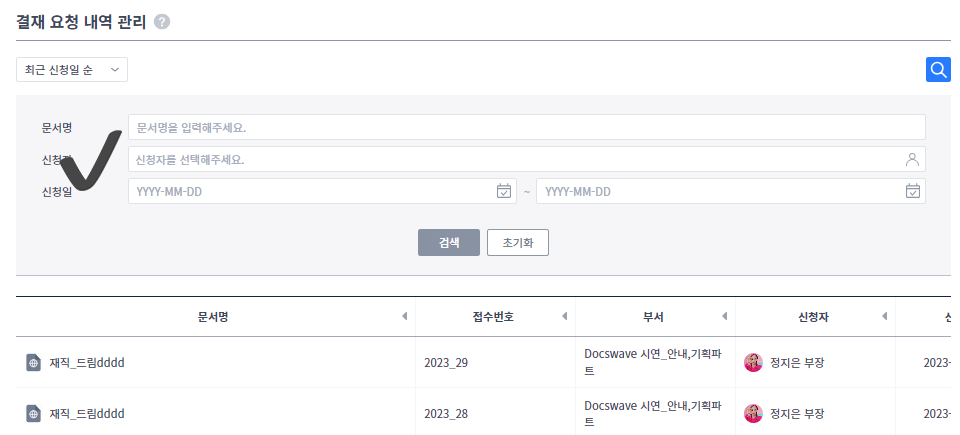Image resolution: width=960 pixels, height=435 pixels.
Task: Click 정지은 부장 avatar in first row
Action: pos(753,362)
